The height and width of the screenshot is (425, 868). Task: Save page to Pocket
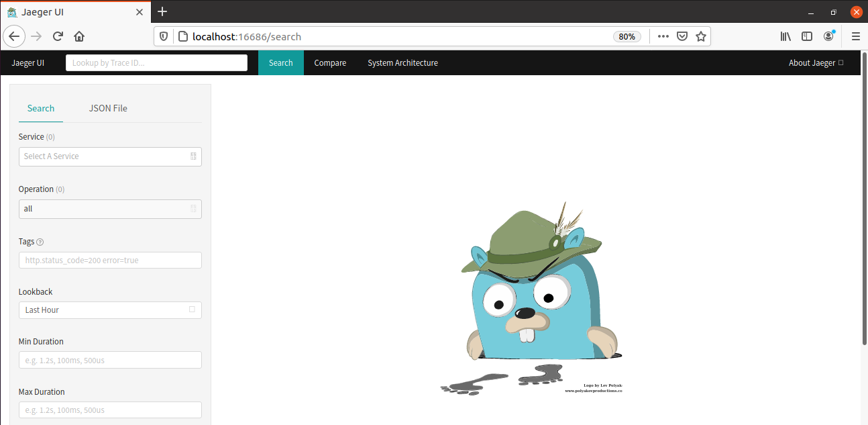[682, 36]
